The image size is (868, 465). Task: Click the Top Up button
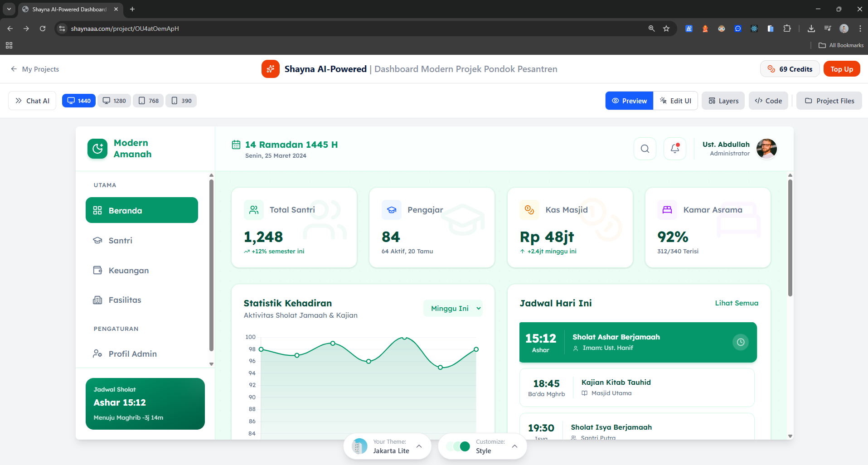841,69
